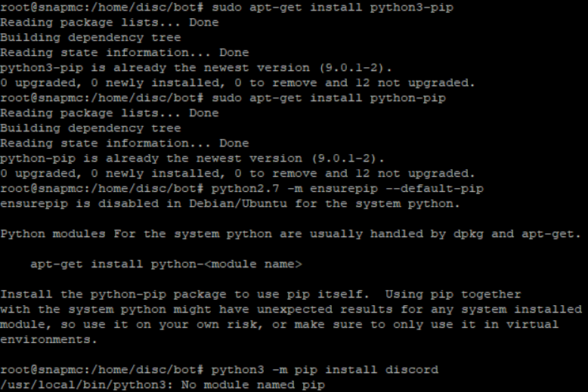Screen dimensions: 588x392
Task: Click the 'module, so use it on your own risk' line
Action: [280, 325]
